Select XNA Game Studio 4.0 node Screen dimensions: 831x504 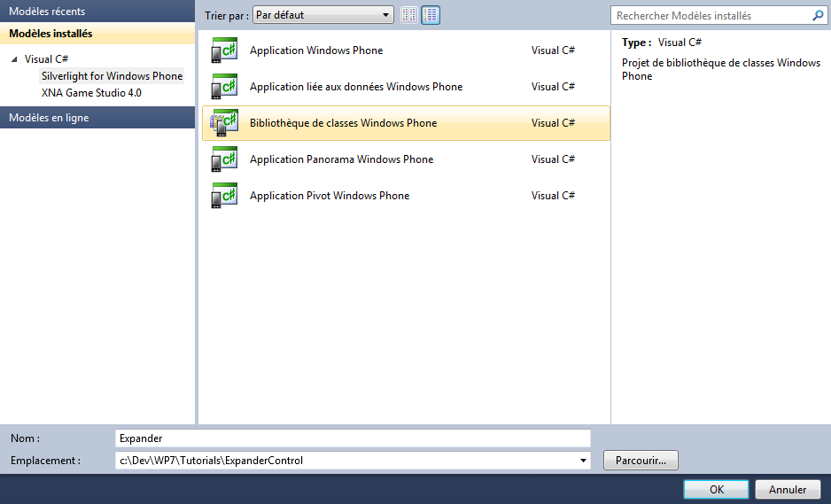tap(91, 93)
